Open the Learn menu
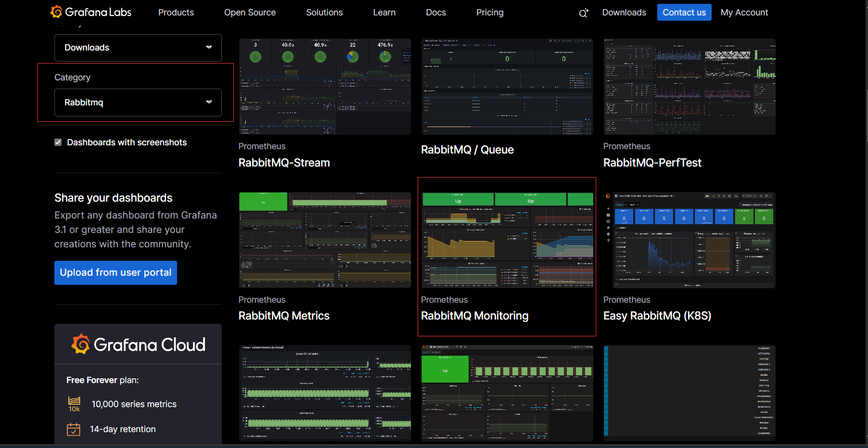 (x=384, y=13)
